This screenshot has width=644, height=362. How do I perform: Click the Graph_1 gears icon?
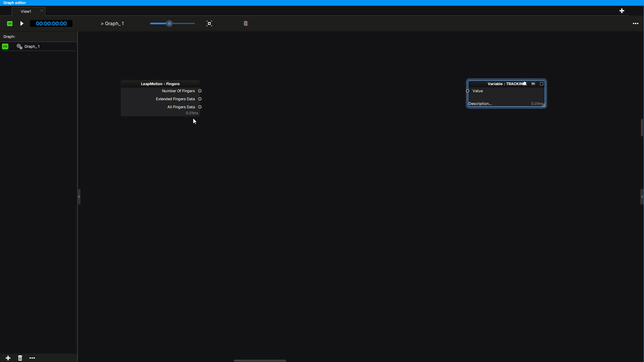click(19, 47)
